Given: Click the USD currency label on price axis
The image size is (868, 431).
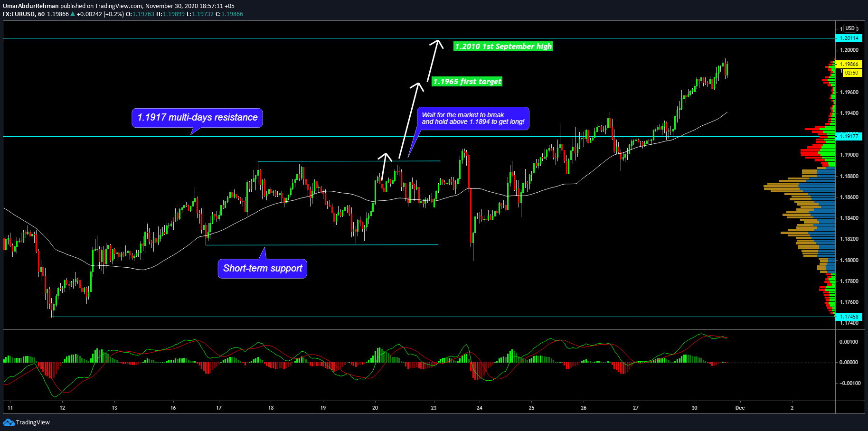Looking at the screenshot, I should pyautogui.click(x=849, y=28).
